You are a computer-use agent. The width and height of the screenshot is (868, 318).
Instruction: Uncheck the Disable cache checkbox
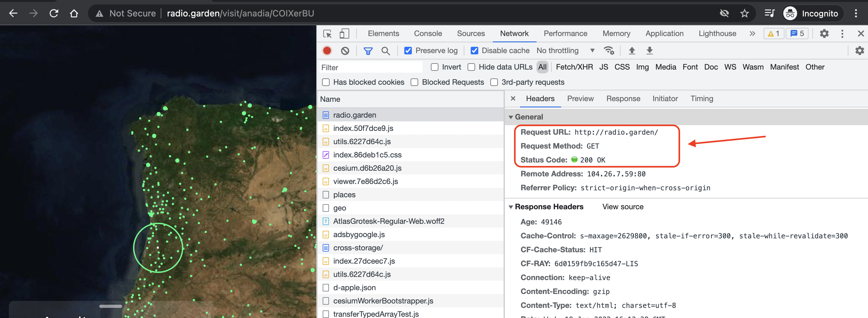pos(474,51)
